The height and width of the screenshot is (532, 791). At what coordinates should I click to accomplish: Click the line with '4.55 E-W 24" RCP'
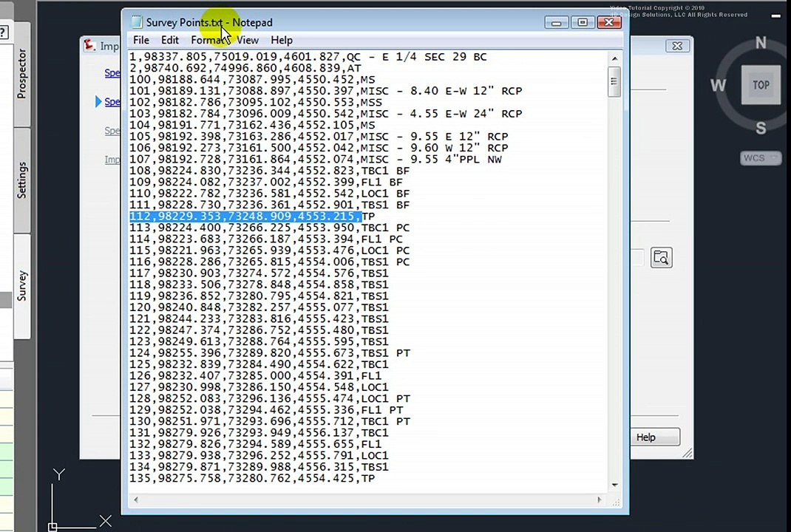[x=325, y=114]
